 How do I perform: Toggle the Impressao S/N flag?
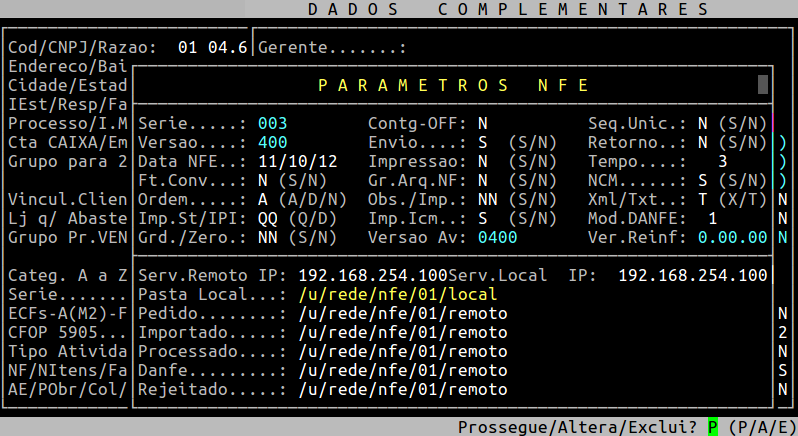(x=483, y=161)
